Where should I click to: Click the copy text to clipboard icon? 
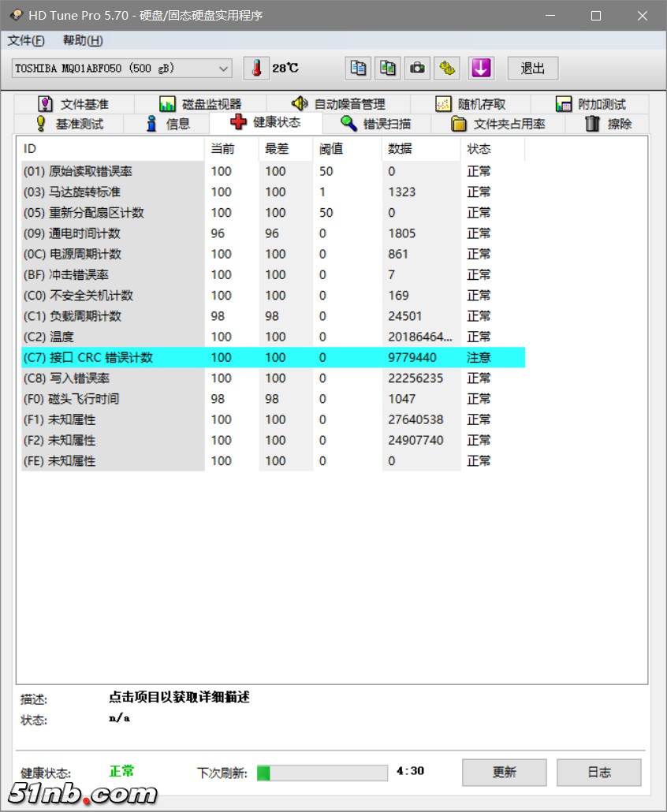point(357,68)
